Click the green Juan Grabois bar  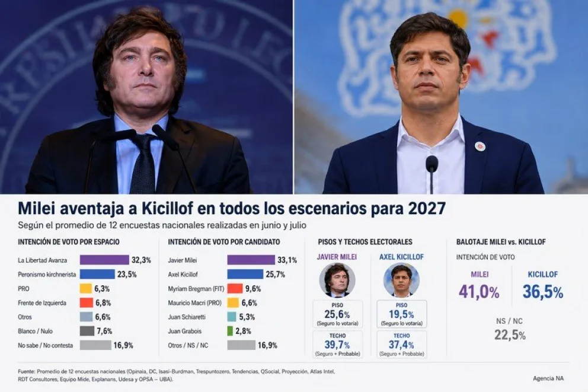[230, 332]
